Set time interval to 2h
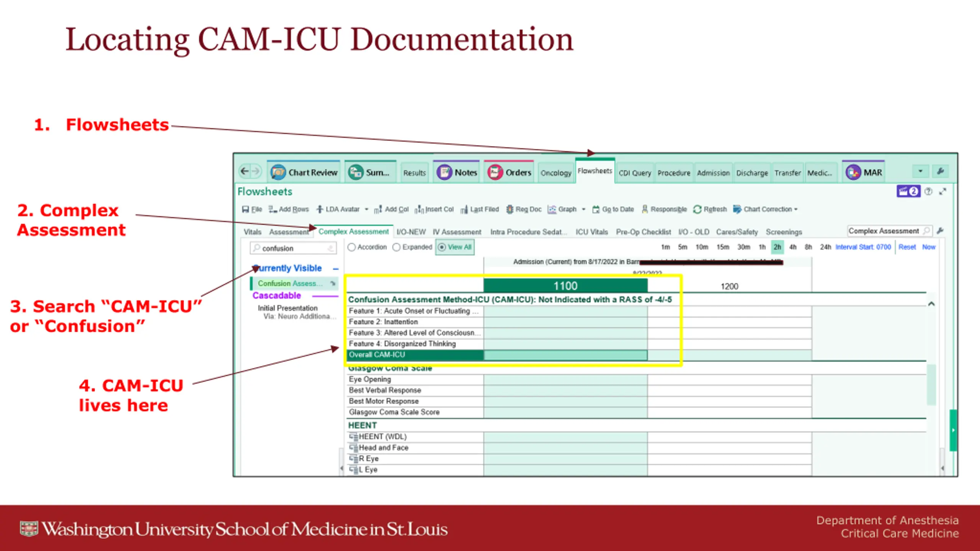This screenshot has height=551, width=980. pos(777,247)
